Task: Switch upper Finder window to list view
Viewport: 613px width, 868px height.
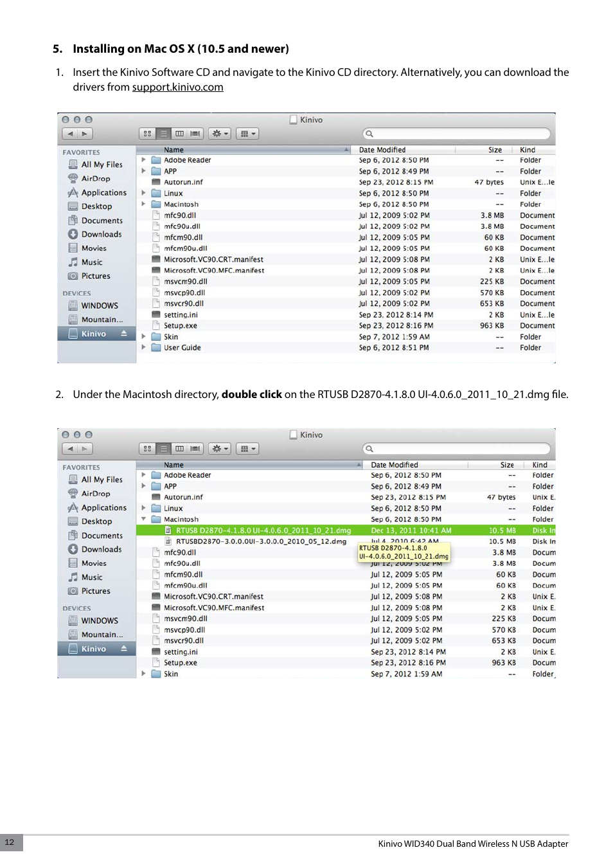Action: (164, 134)
